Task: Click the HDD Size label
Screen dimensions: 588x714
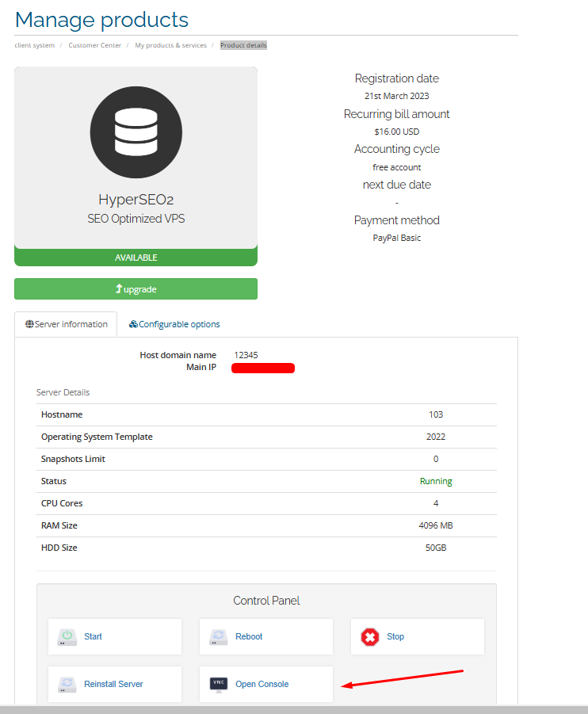Action: coord(59,548)
